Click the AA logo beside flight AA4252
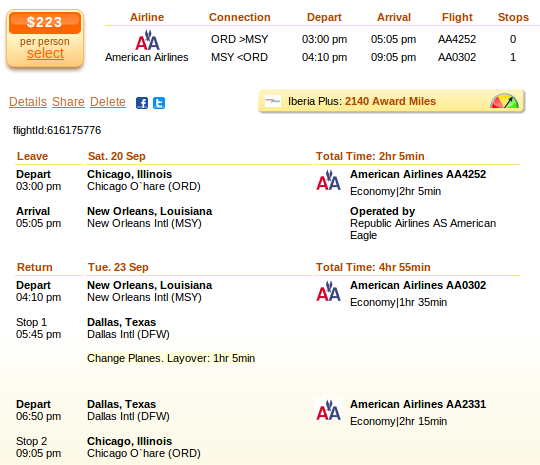Image resolution: width=540 pixels, height=465 pixels. (329, 180)
